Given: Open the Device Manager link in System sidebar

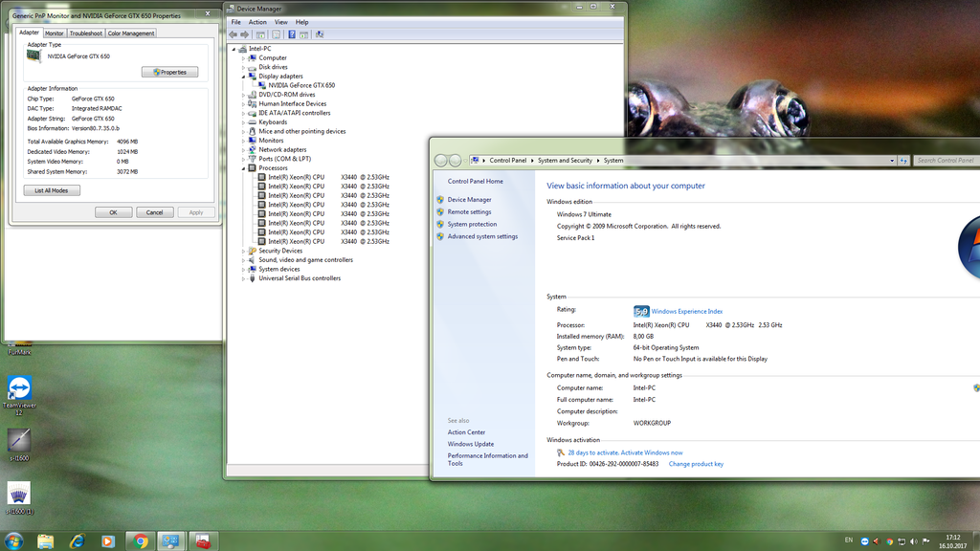Looking at the screenshot, I should pyautogui.click(x=469, y=200).
